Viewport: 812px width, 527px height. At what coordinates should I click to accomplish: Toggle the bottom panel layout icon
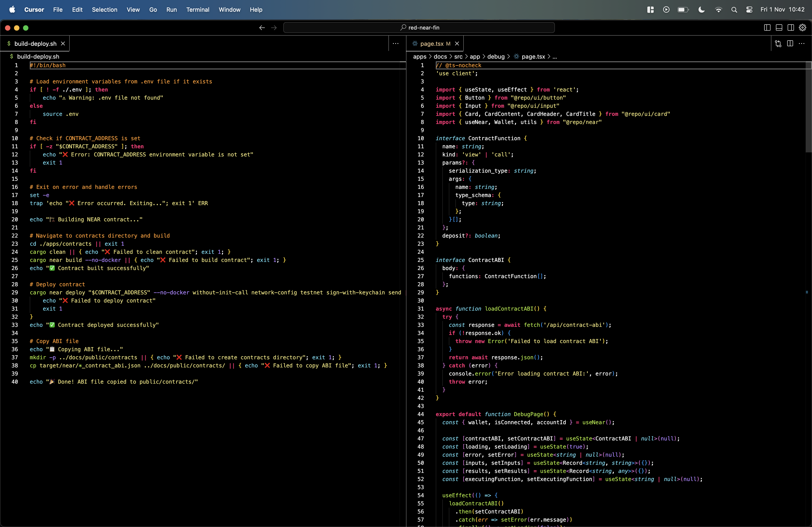coord(779,27)
